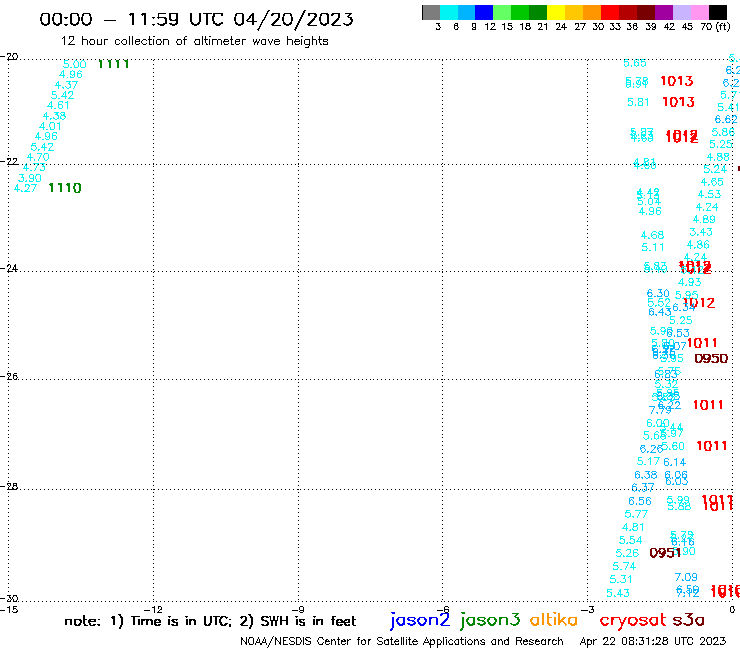Click the wave height value '5.65'
Viewport: 740px width, 650px height.
[x=635, y=63]
